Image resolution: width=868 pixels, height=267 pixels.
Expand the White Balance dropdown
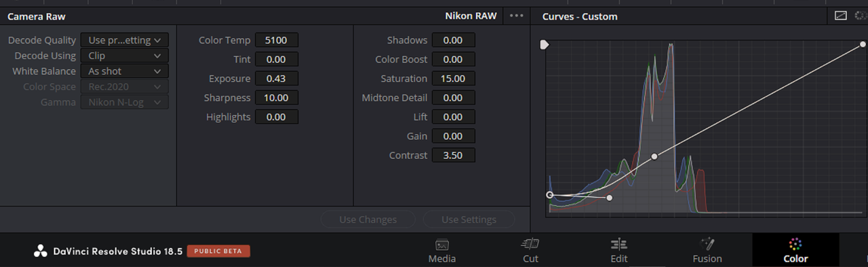click(x=125, y=71)
